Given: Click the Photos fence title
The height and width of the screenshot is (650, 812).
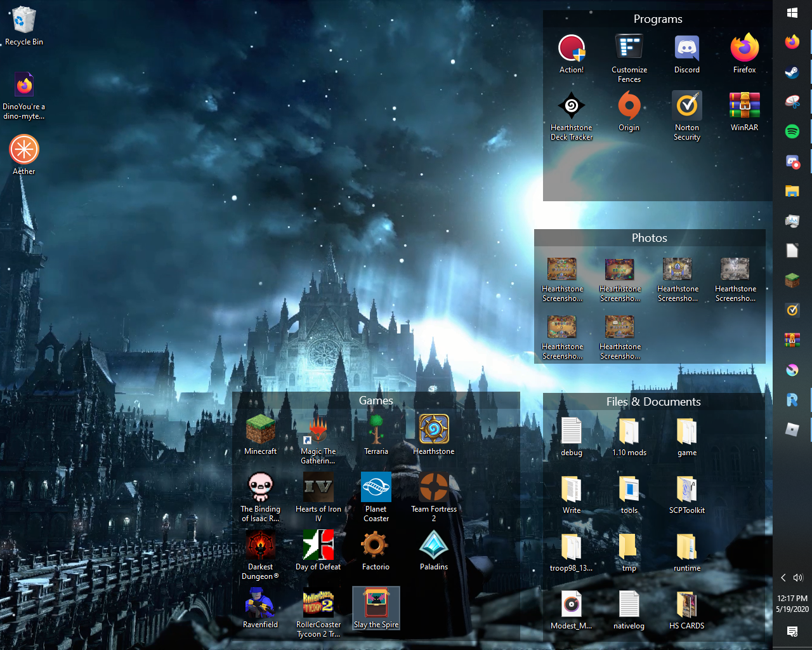Looking at the screenshot, I should (650, 238).
